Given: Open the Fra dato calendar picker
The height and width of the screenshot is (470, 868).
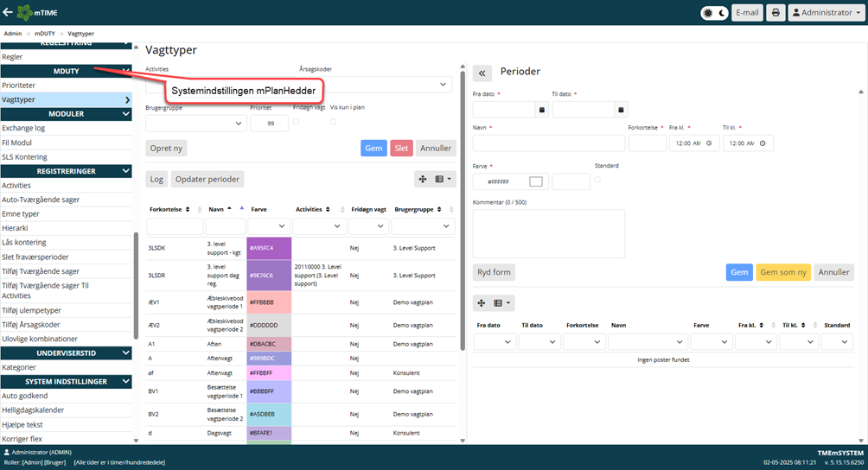Looking at the screenshot, I should (x=541, y=110).
